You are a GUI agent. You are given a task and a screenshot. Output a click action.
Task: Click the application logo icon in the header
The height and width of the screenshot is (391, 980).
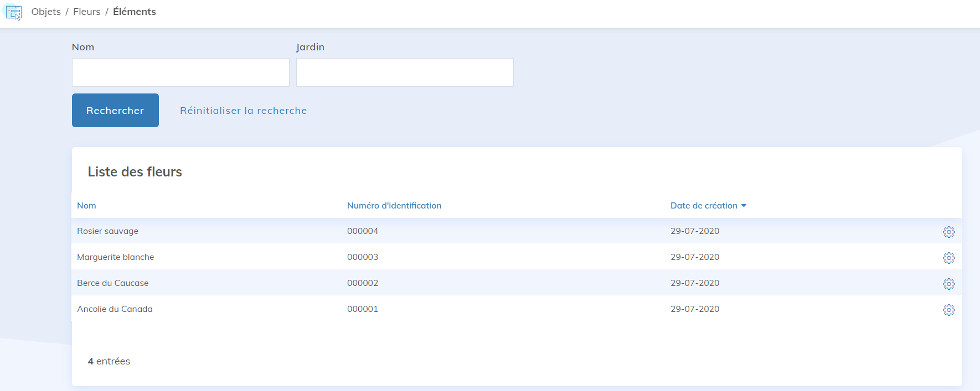point(13,12)
